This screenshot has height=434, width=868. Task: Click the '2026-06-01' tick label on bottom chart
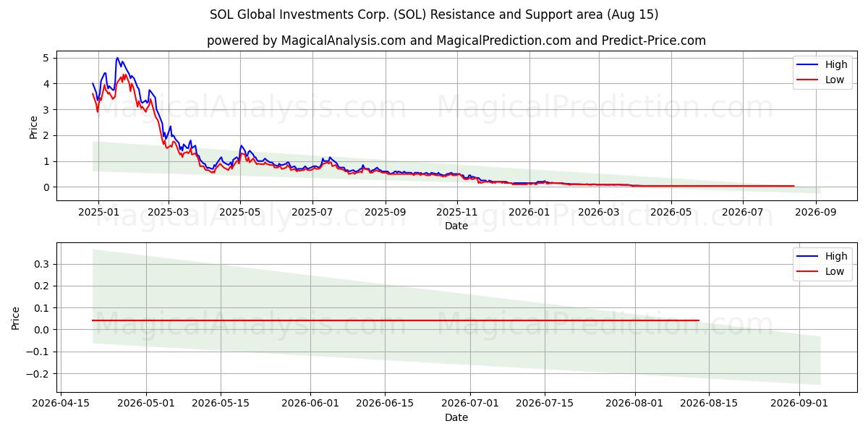click(310, 404)
